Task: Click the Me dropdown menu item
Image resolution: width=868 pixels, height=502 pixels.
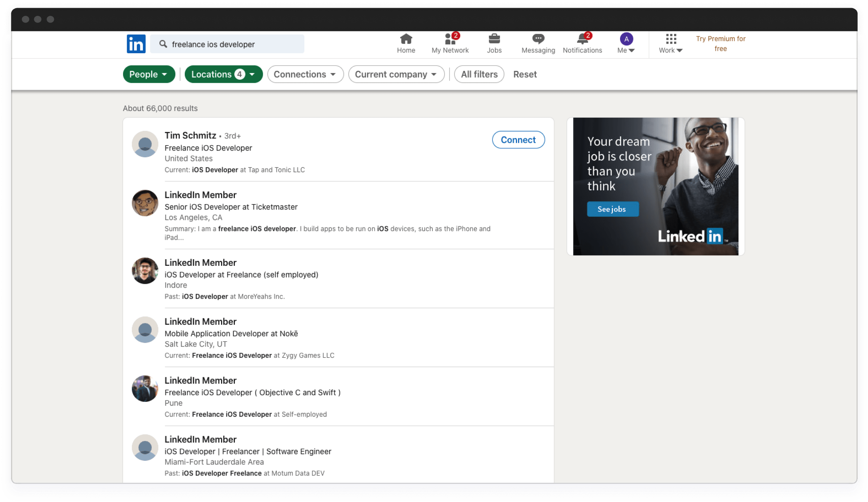Action: pyautogui.click(x=625, y=50)
